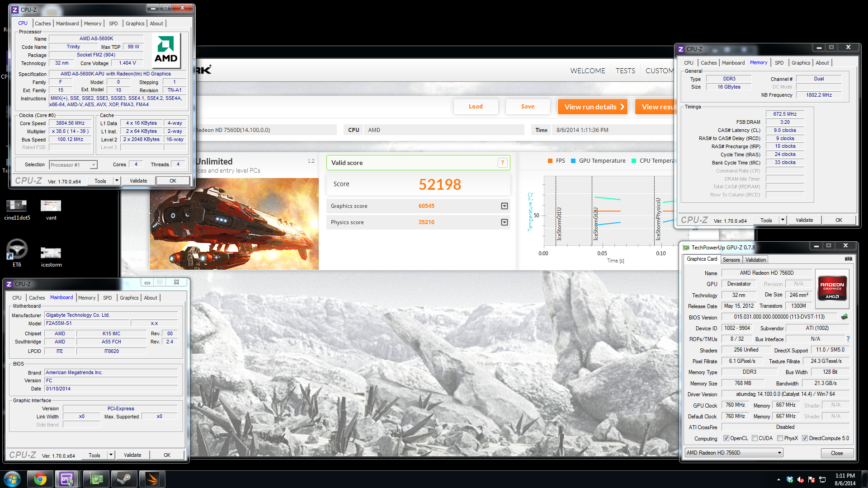Open the Graphics tab in the CPU-Z Mainboard window
The width and height of the screenshot is (868, 488).
click(x=129, y=298)
